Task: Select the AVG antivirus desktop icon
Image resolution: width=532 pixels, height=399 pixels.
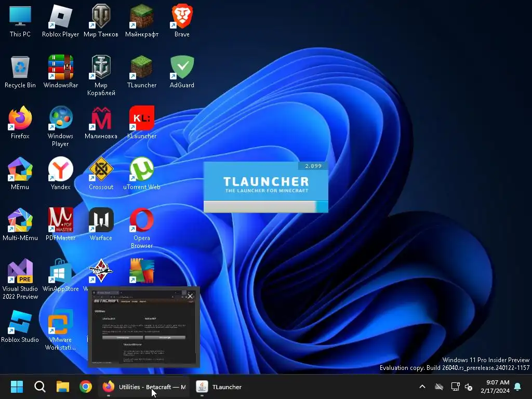Action: 141,271
